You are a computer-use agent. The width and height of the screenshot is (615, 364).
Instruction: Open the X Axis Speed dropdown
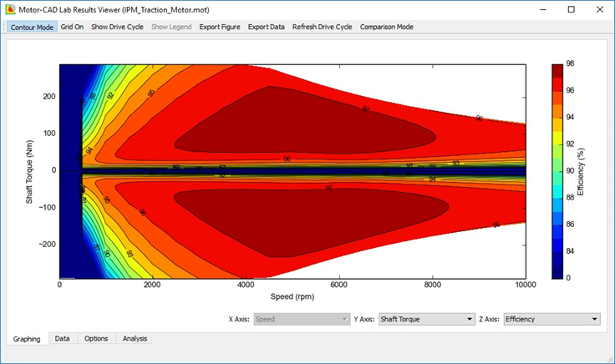(301, 318)
